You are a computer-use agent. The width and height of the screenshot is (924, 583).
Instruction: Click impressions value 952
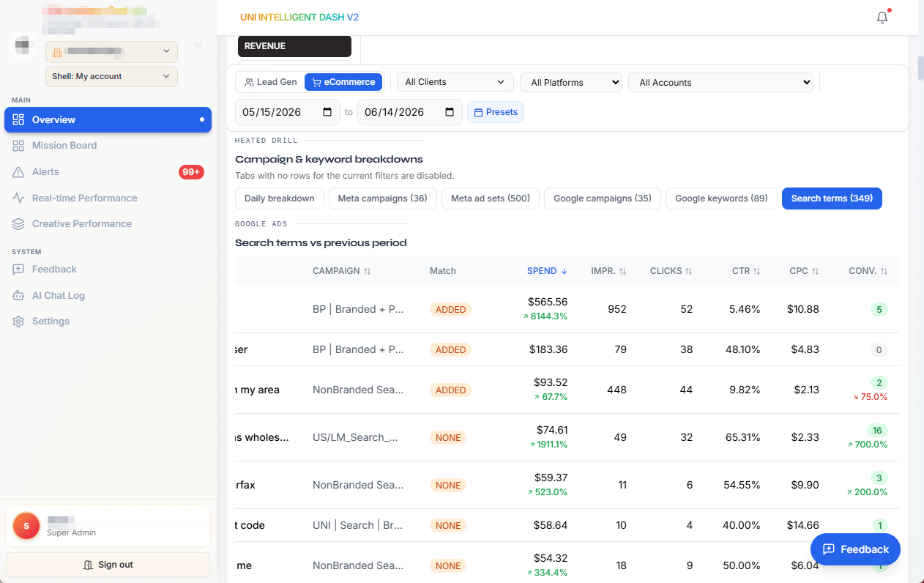(617, 309)
